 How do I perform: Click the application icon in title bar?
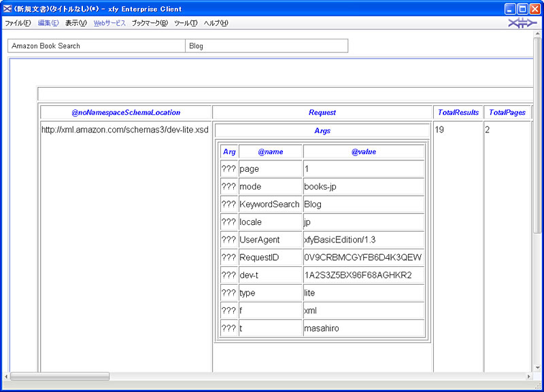point(7,9)
